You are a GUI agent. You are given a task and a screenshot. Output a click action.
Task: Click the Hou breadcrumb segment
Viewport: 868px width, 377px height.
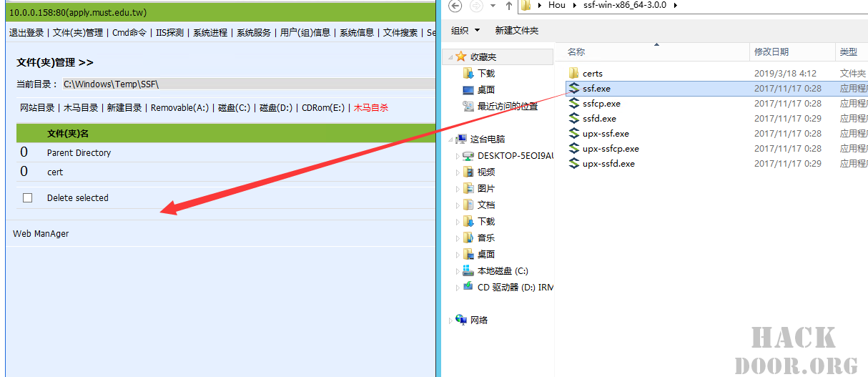pos(557,5)
